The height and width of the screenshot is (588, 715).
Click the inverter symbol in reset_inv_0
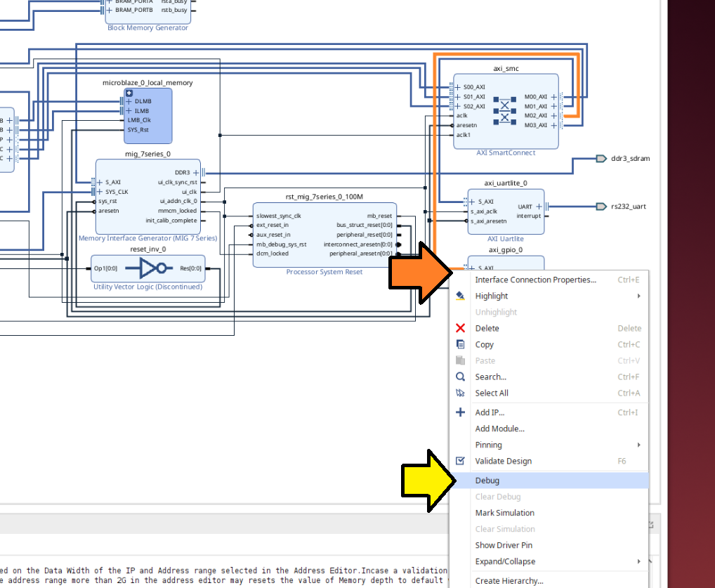(x=152, y=268)
